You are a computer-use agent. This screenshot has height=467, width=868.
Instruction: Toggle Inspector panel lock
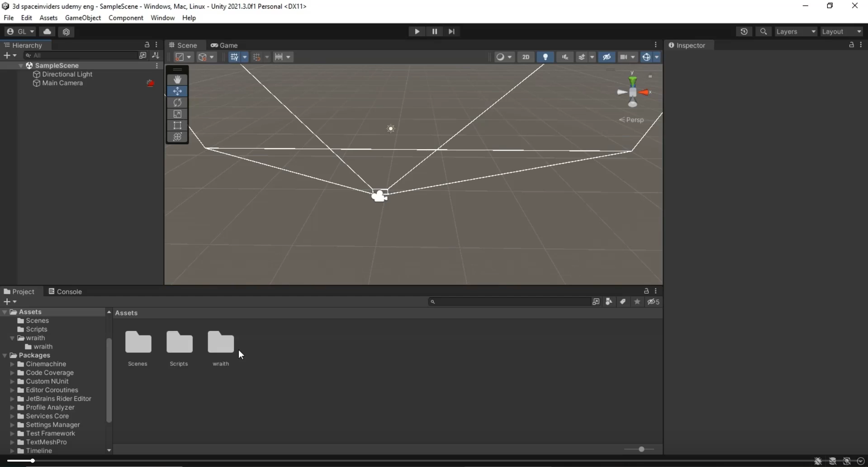(851, 45)
